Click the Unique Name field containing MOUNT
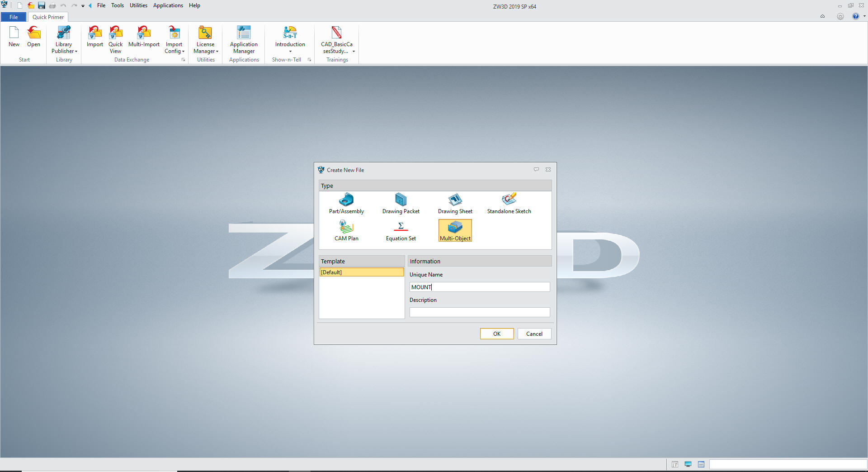Screen dimensions: 868x472 click(480, 287)
